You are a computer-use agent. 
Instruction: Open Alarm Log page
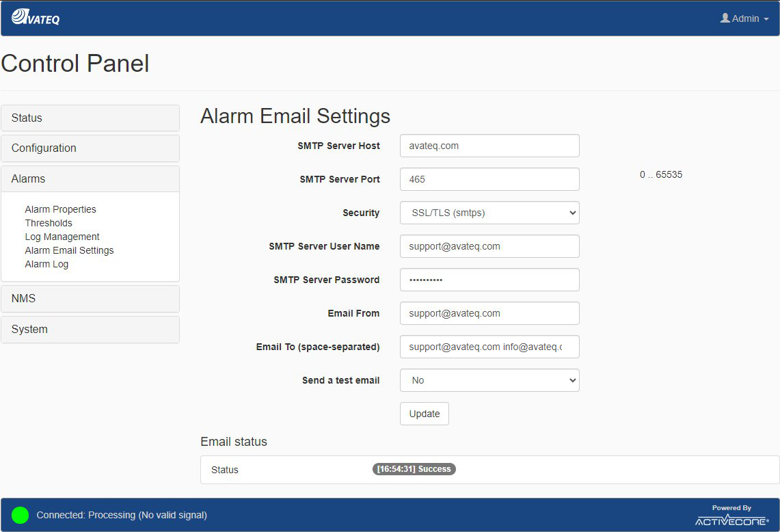[x=46, y=264]
